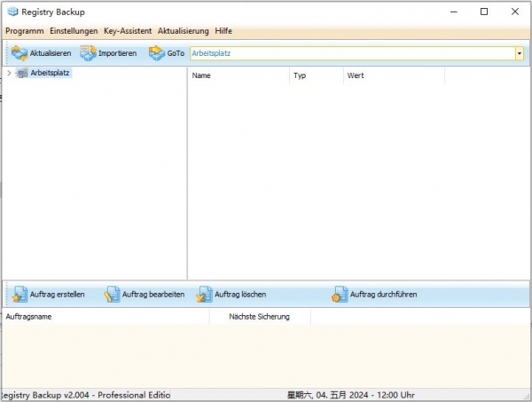Click the Auftrag erstellen icon

20,295
